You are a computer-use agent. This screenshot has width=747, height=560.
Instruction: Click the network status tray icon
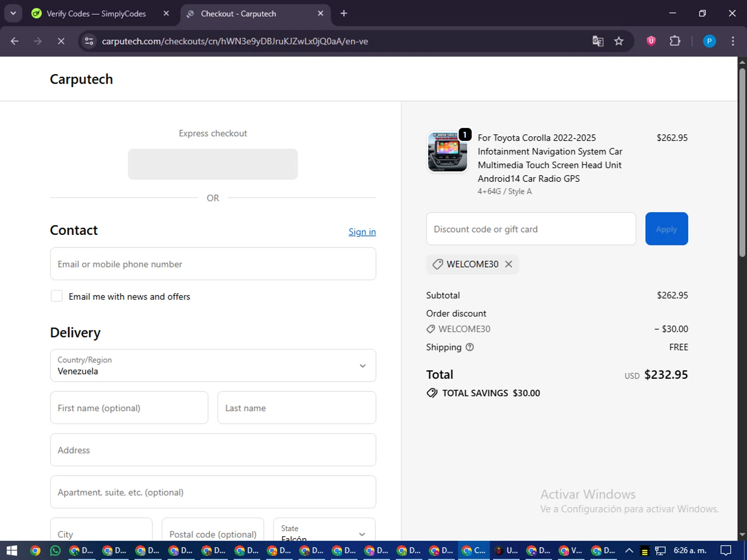[x=660, y=551]
